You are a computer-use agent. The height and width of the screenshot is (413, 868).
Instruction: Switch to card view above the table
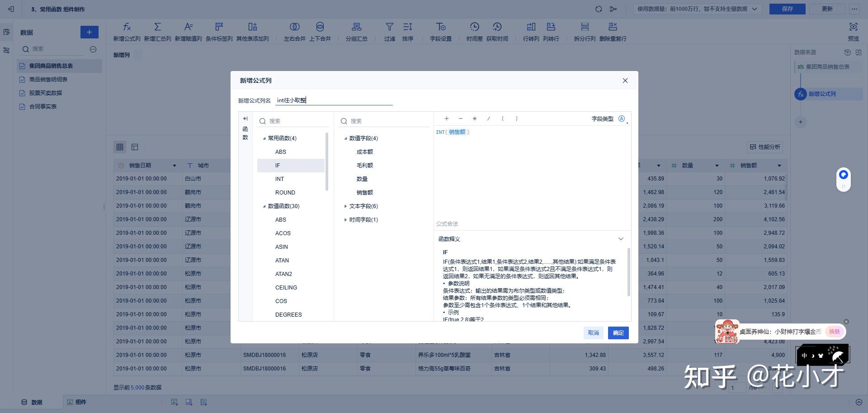pos(134,147)
